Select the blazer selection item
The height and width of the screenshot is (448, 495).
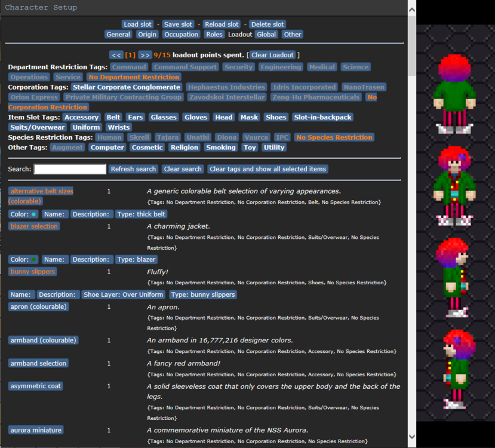pos(33,225)
